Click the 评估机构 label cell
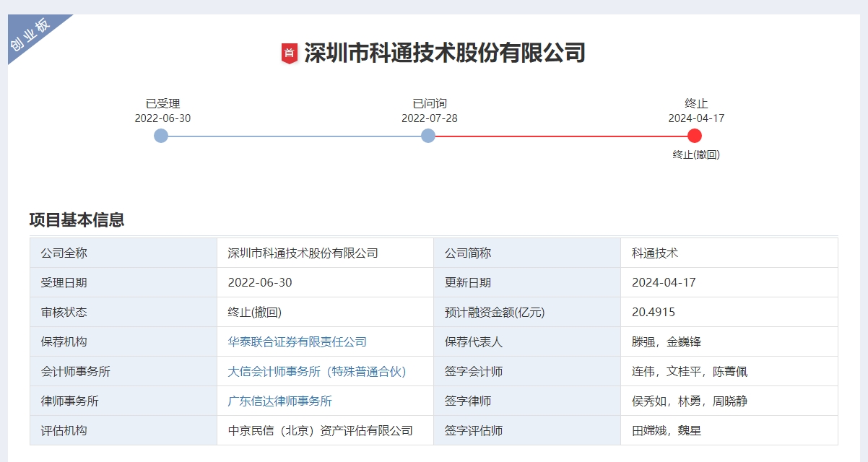The height and width of the screenshot is (462, 868). tap(123, 431)
